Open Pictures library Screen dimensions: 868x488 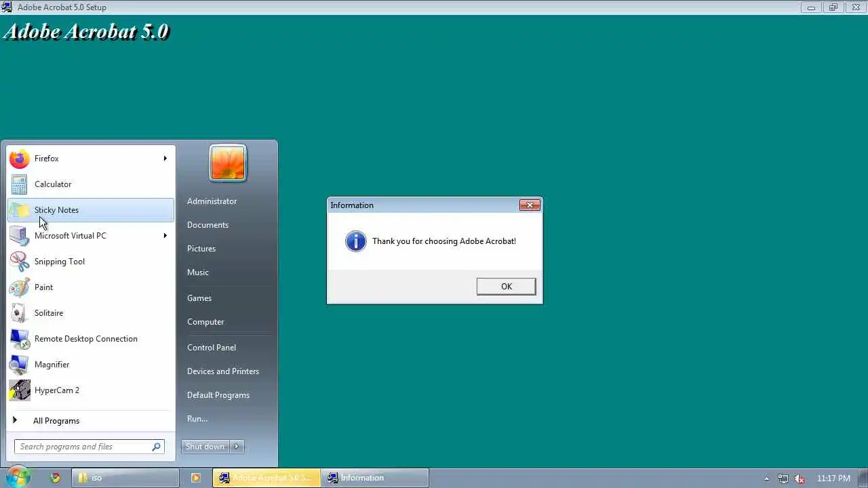click(201, 249)
